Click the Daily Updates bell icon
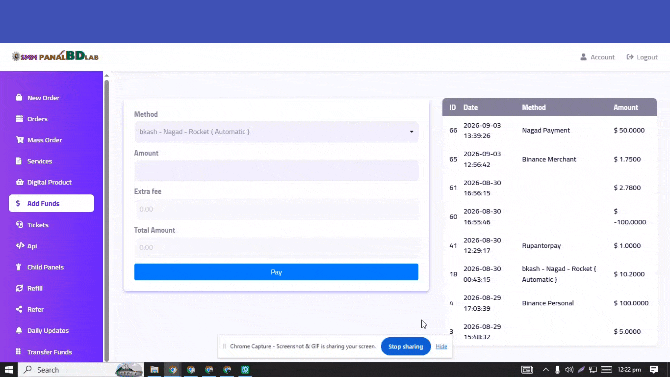Screen dimensions: 670x377 (x=19, y=330)
